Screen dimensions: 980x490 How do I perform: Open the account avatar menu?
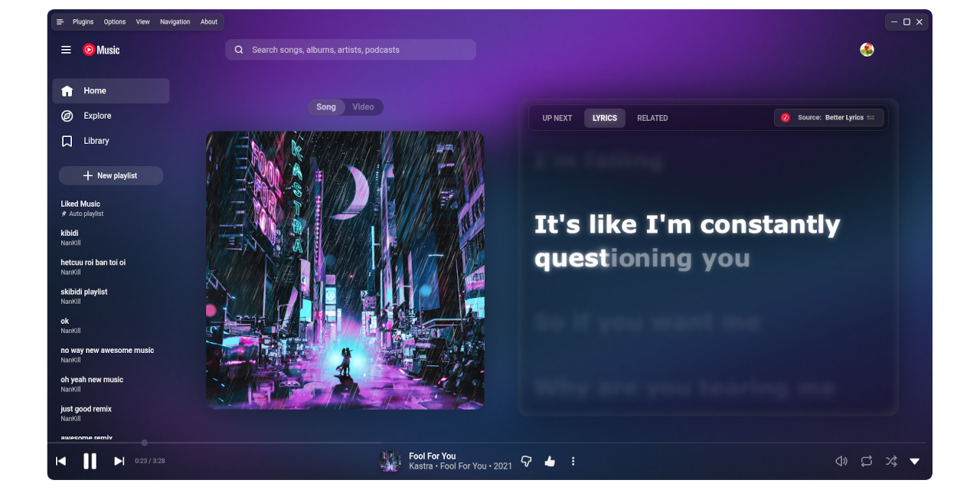[x=867, y=50]
